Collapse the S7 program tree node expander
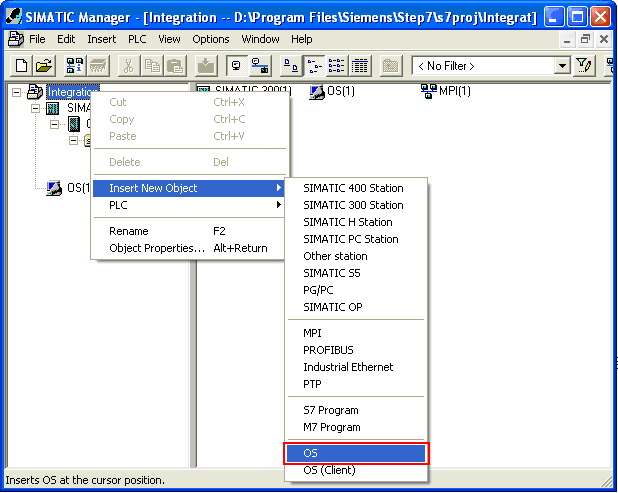 pos(73,140)
